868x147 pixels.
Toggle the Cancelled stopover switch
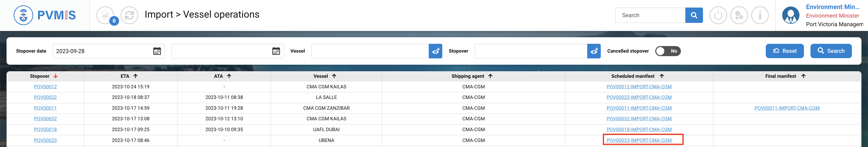pos(668,51)
